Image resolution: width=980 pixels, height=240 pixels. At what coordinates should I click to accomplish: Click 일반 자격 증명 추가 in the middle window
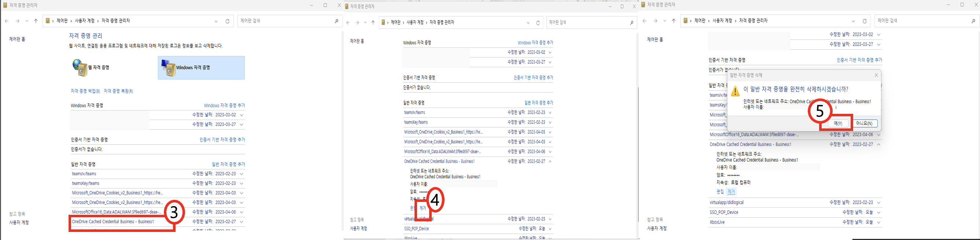pyautogui.click(x=539, y=103)
